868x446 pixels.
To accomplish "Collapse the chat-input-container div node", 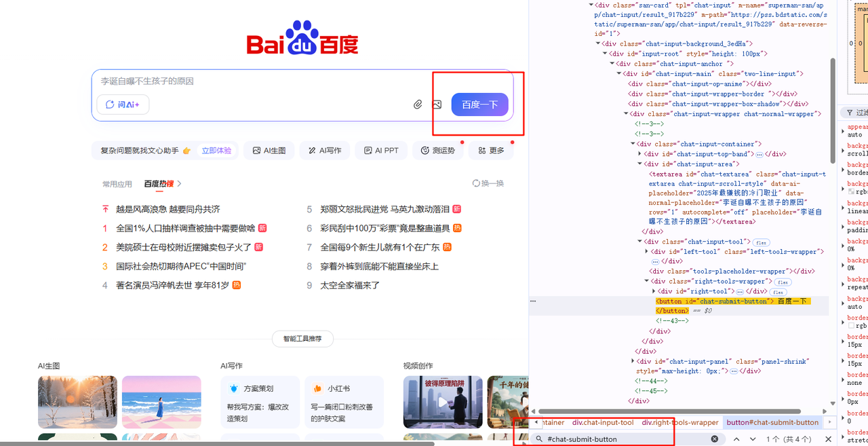I will [x=633, y=144].
